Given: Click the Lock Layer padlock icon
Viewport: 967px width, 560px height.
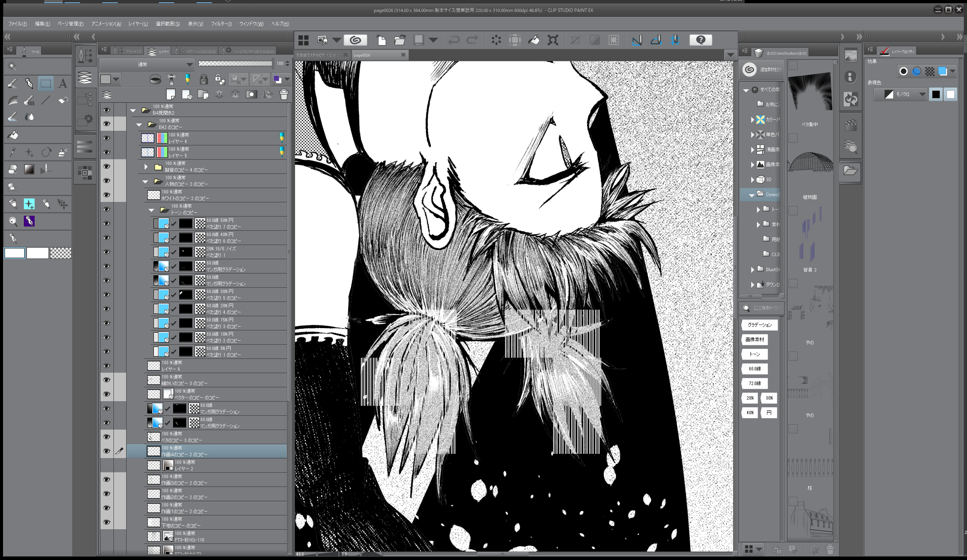Looking at the screenshot, I should (203, 79).
